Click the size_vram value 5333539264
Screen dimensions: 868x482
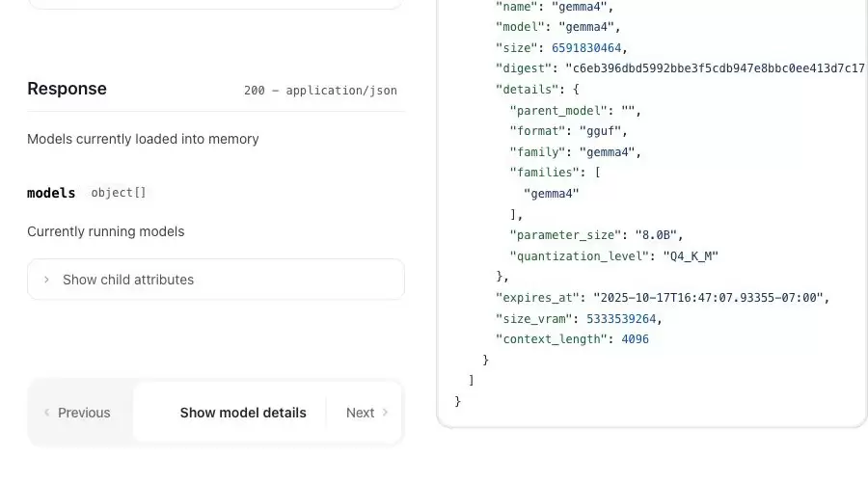coord(621,319)
